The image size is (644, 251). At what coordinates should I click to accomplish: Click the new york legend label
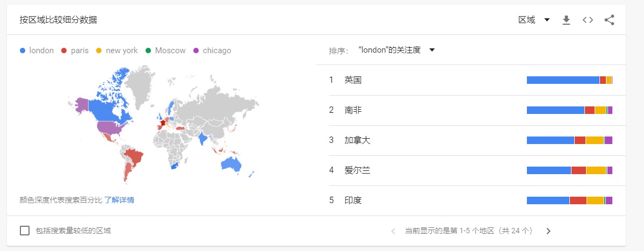click(121, 51)
